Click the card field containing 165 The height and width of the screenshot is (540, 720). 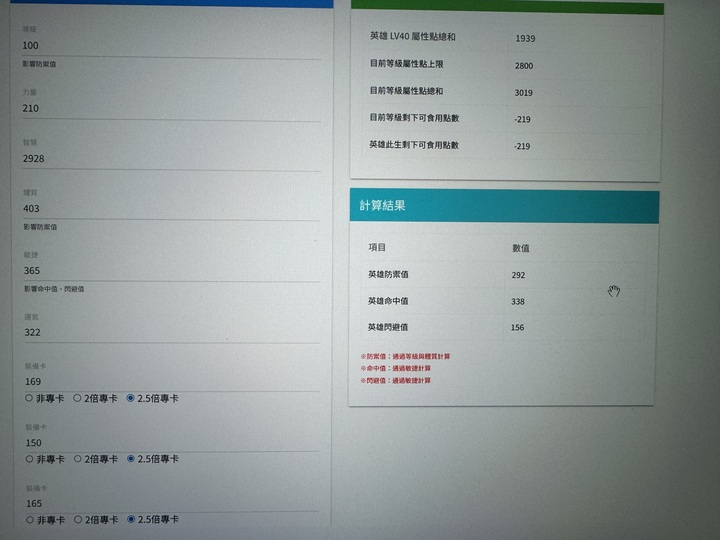[170, 504]
